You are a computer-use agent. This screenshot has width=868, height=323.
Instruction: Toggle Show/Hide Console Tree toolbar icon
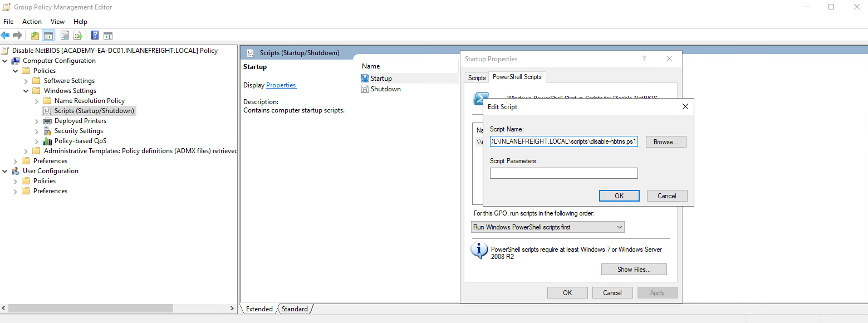(x=48, y=36)
